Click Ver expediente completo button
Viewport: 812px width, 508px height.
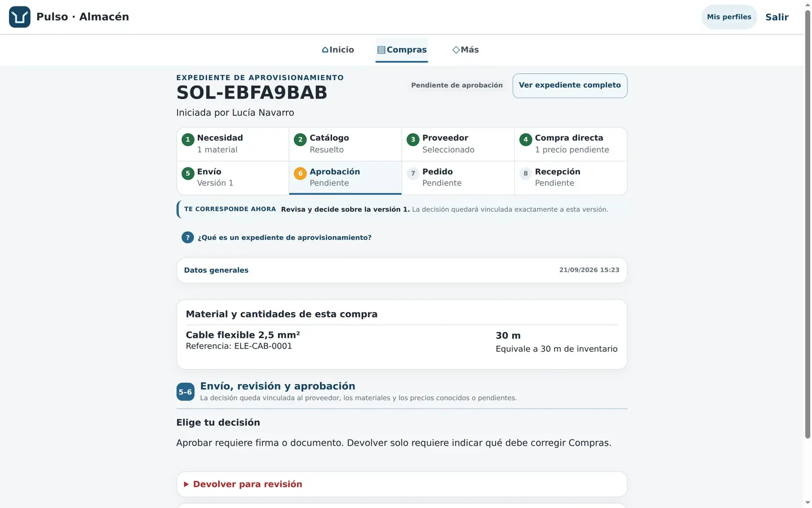click(569, 86)
